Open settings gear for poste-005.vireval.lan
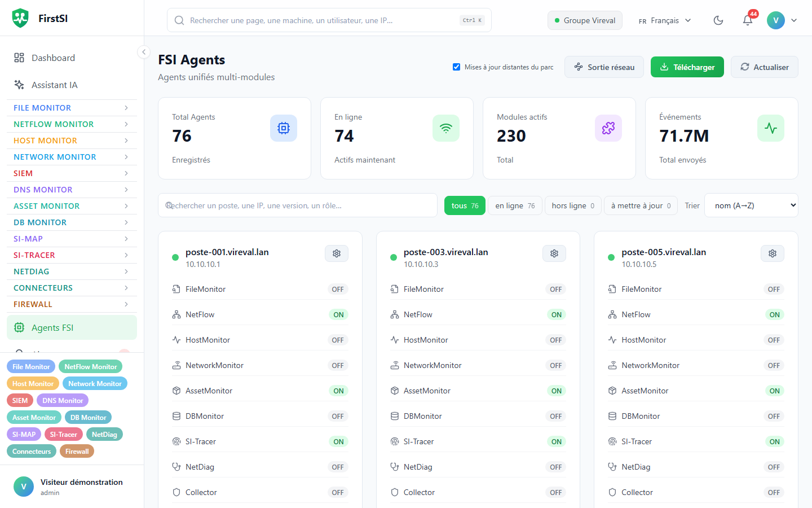Image resolution: width=812 pixels, height=508 pixels. click(x=773, y=253)
